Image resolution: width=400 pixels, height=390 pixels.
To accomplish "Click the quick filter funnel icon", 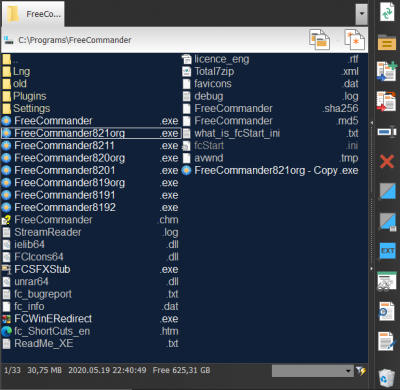I will [361, 370].
